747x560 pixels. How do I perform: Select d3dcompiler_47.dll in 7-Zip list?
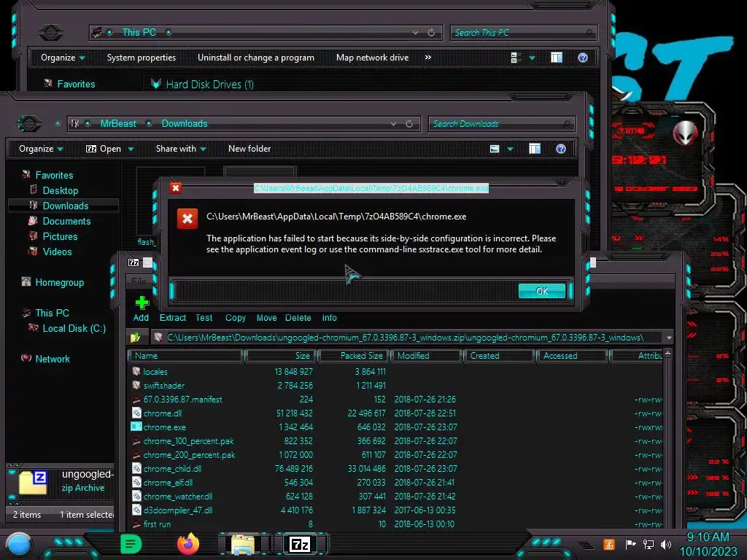[x=178, y=510]
